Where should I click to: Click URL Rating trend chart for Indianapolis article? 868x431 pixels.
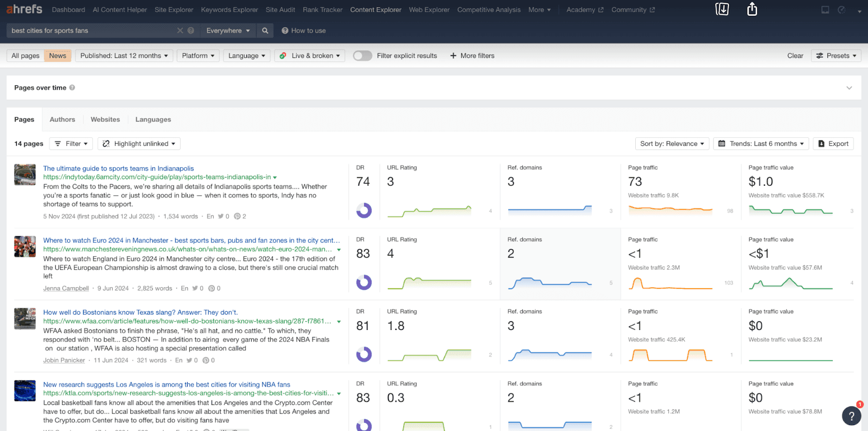[429, 211]
